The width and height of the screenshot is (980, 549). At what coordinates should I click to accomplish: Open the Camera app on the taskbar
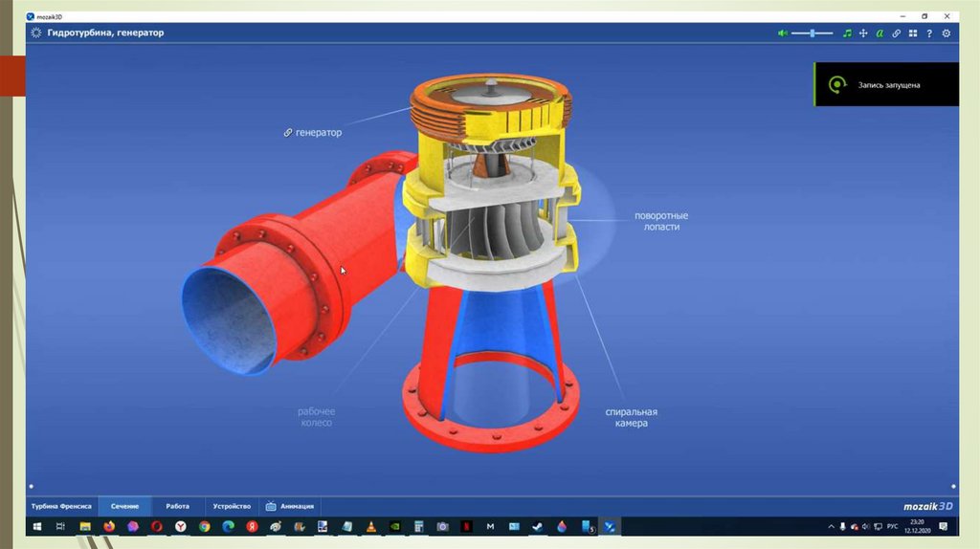tap(442, 526)
